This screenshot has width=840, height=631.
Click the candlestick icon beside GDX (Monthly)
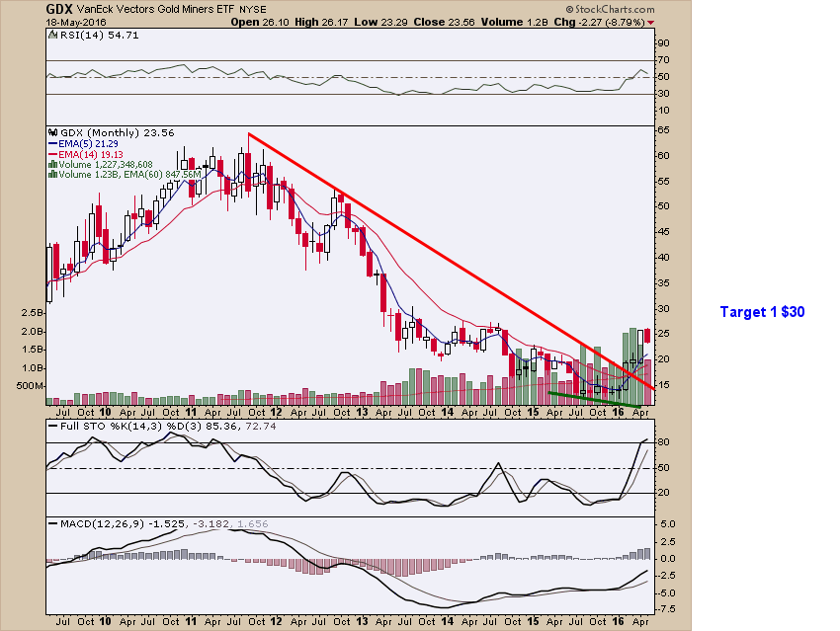tap(52, 132)
